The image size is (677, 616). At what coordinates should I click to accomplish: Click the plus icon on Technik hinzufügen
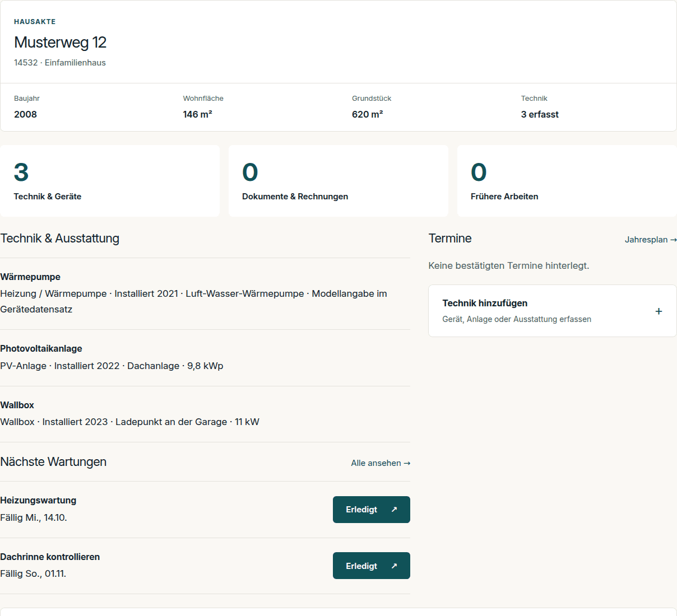pos(659,311)
